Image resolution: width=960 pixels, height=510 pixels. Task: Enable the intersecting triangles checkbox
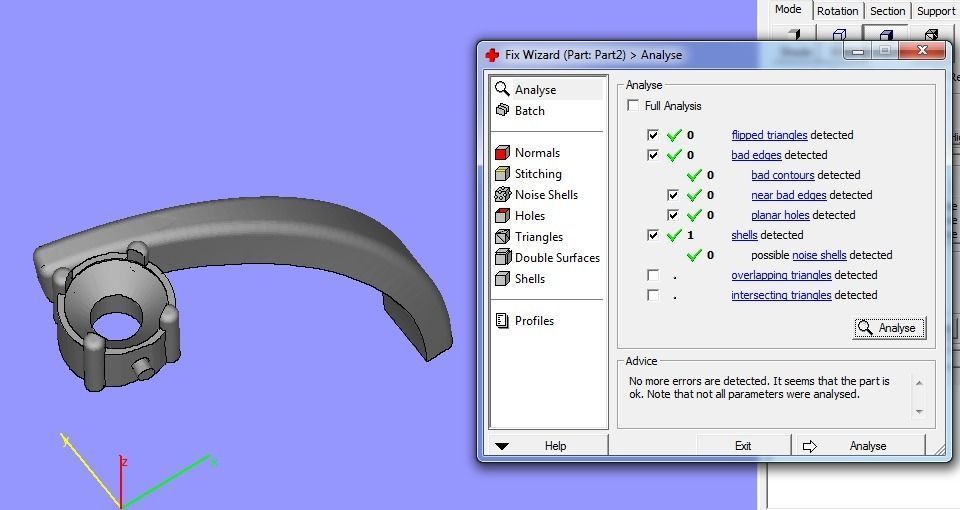click(x=653, y=295)
